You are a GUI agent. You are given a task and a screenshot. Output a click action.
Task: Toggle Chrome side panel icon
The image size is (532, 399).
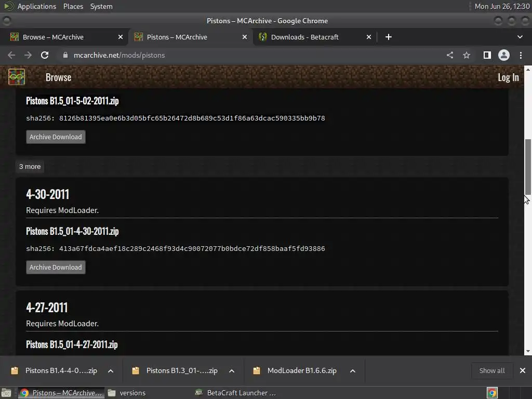tap(487, 55)
